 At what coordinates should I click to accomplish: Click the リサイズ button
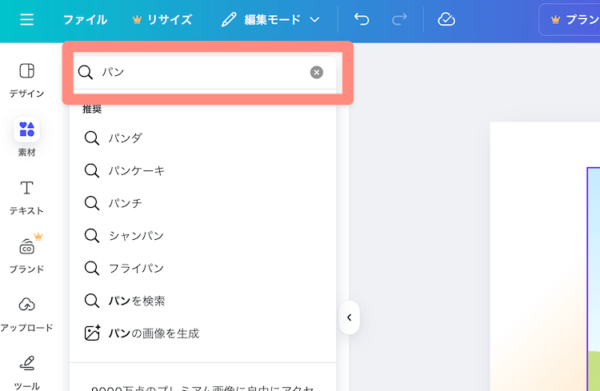click(162, 20)
